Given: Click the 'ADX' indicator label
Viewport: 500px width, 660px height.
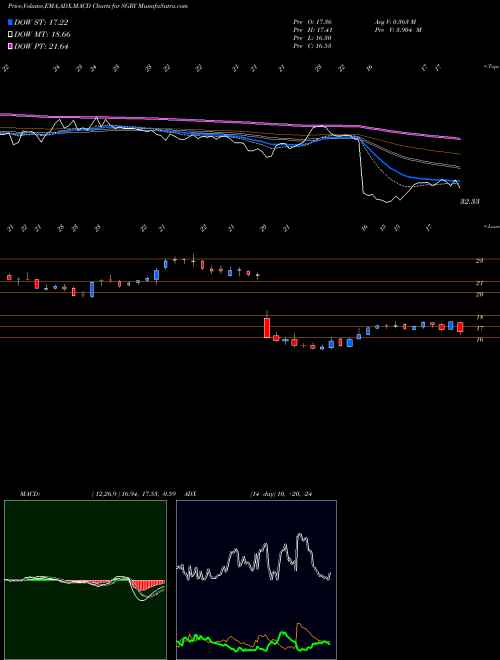Looking at the screenshot, I should (x=191, y=494).
